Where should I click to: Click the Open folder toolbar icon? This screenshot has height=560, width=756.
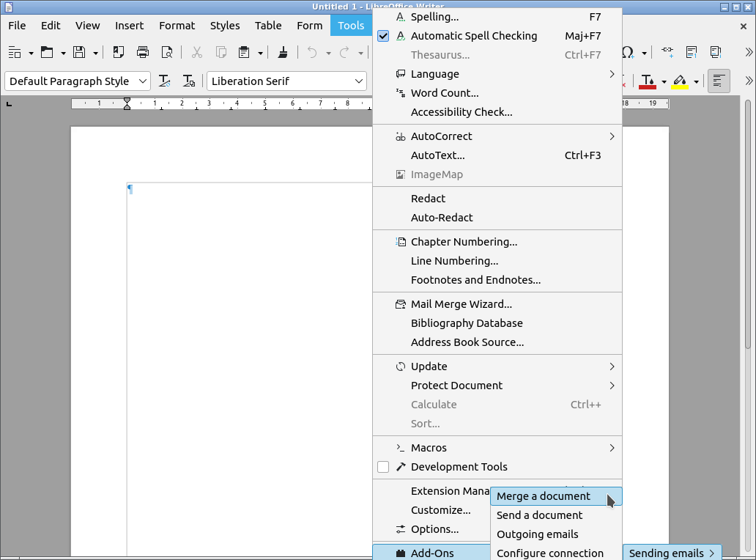point(47,52)
